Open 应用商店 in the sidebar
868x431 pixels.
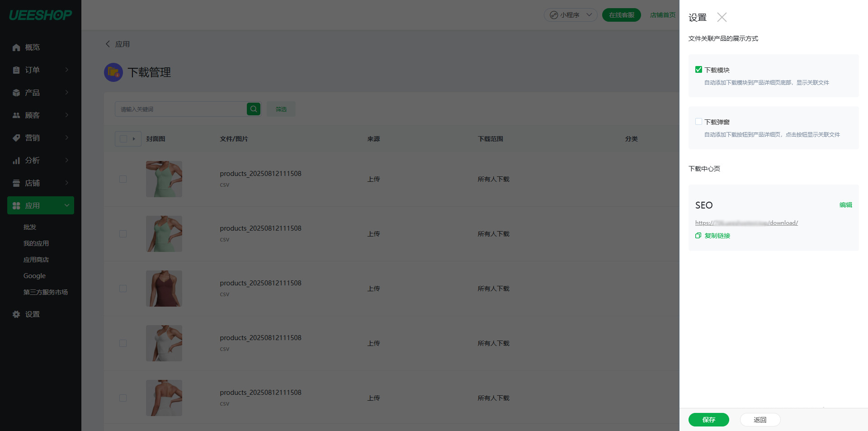(x=36, y=260)
